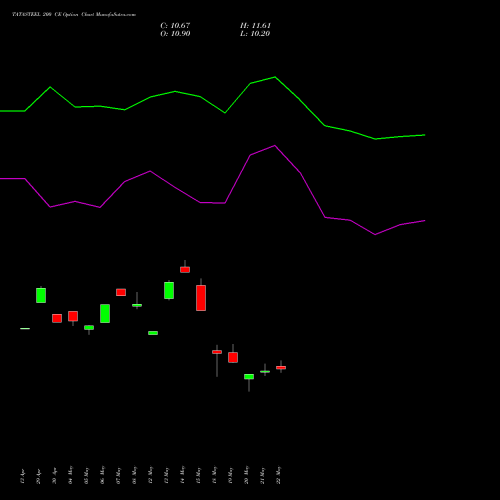
Task: Click the 08 May date label
Action: pyautogui.click(x=135, y=475)
